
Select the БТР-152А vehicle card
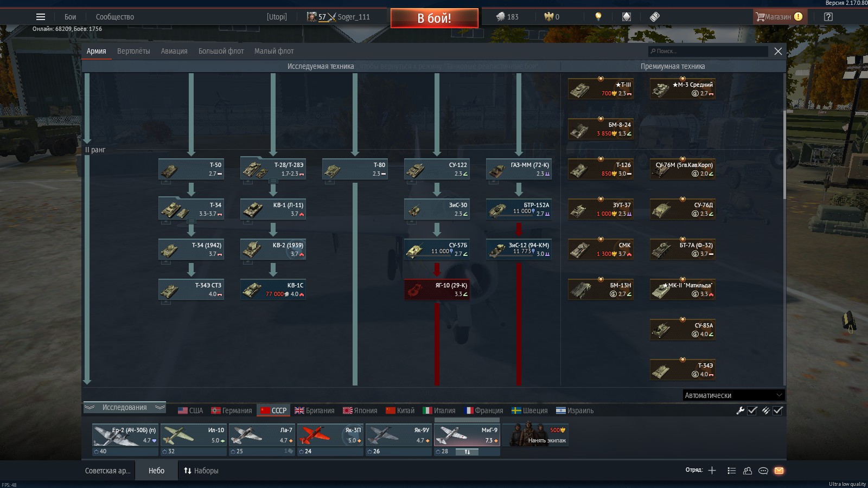[519, 209]
